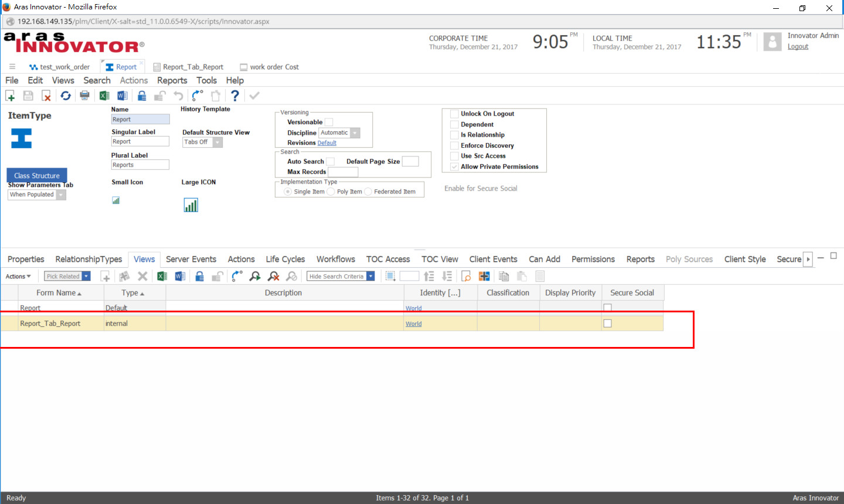
Task: Click New item icon in main toolbar
Action: (x=11, y=96)
